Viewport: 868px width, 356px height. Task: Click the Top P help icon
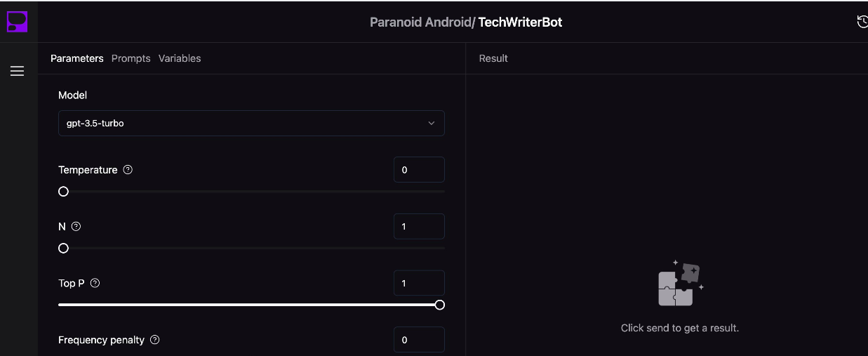(x=95, y=283)
